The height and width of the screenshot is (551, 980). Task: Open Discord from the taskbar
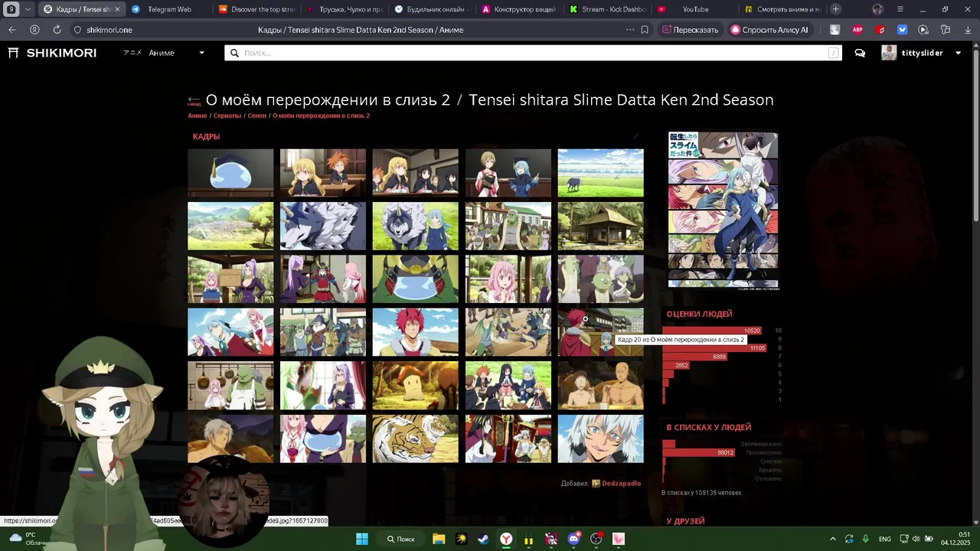[x=574, y=539]
